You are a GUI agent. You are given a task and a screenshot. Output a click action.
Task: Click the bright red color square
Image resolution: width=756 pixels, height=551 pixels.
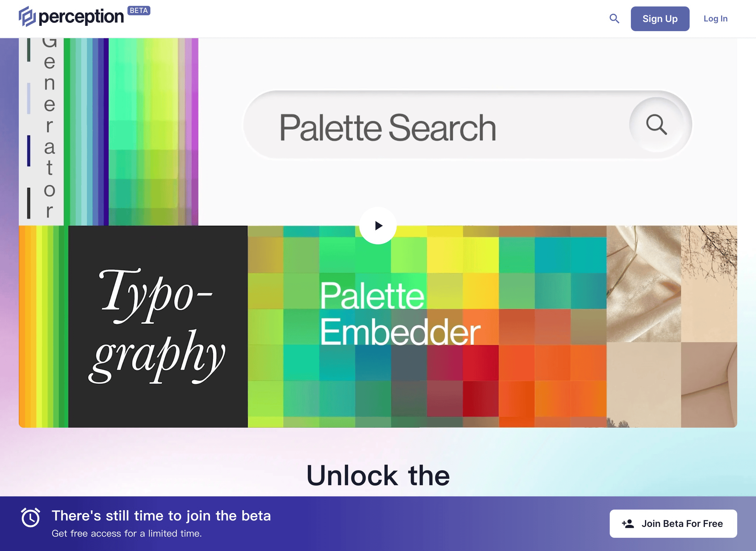coord(481,363)
